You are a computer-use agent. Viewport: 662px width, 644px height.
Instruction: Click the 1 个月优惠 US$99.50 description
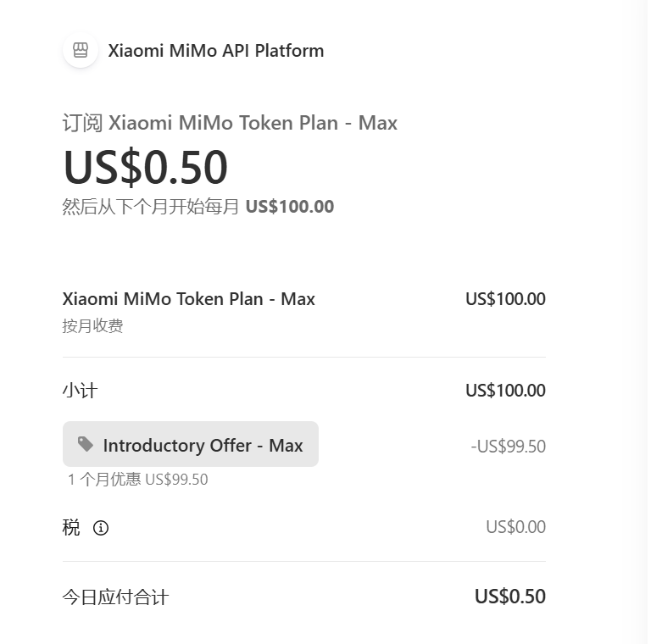[x=137, y=480]
